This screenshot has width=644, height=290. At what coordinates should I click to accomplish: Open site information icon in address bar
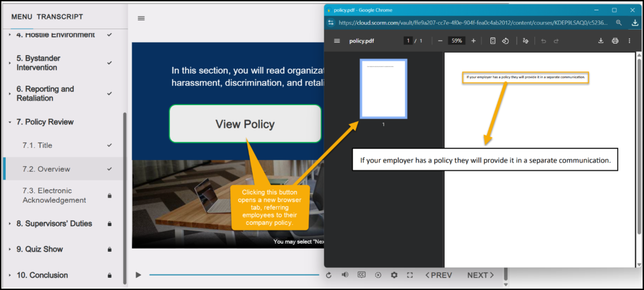pyautogui.click(x=331, y=22)
